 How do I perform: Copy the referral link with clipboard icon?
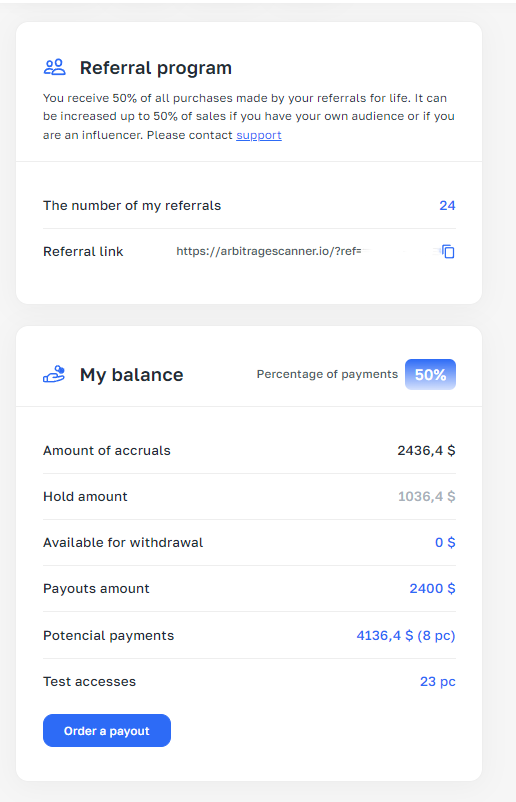click(448, 251)
